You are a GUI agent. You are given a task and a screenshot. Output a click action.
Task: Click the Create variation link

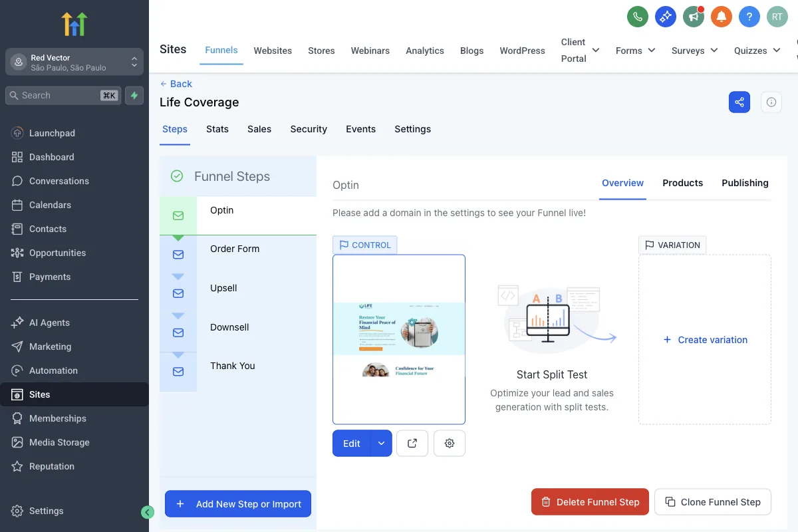pyautogui.click(x=705, y=340)
